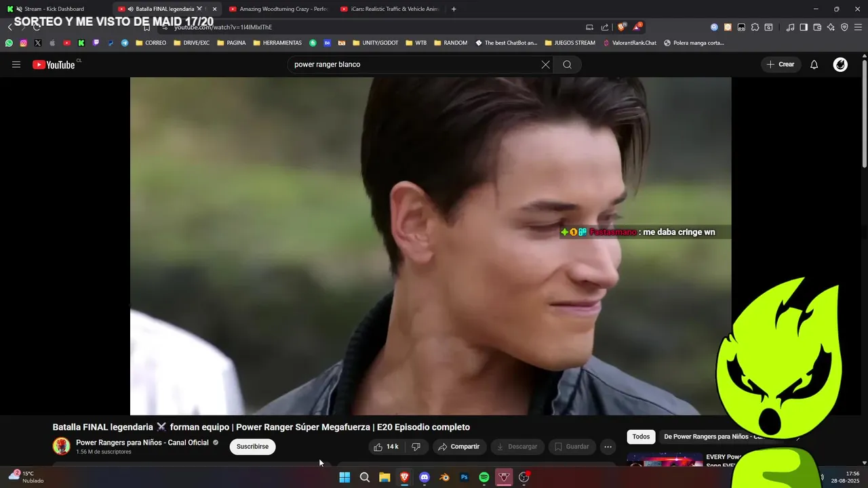Open the Brave VPN shield icon
This screenshot has width=868, height=488.
[844, 27]
